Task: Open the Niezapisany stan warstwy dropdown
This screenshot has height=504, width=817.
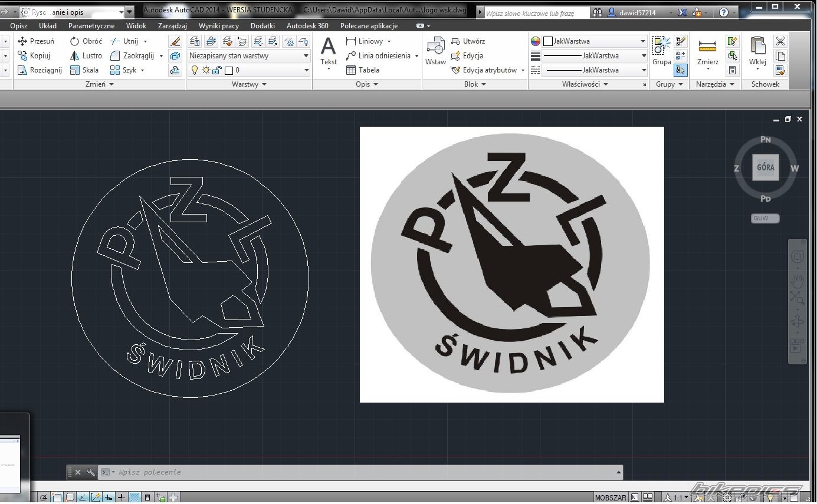Action: pos(249,55)
